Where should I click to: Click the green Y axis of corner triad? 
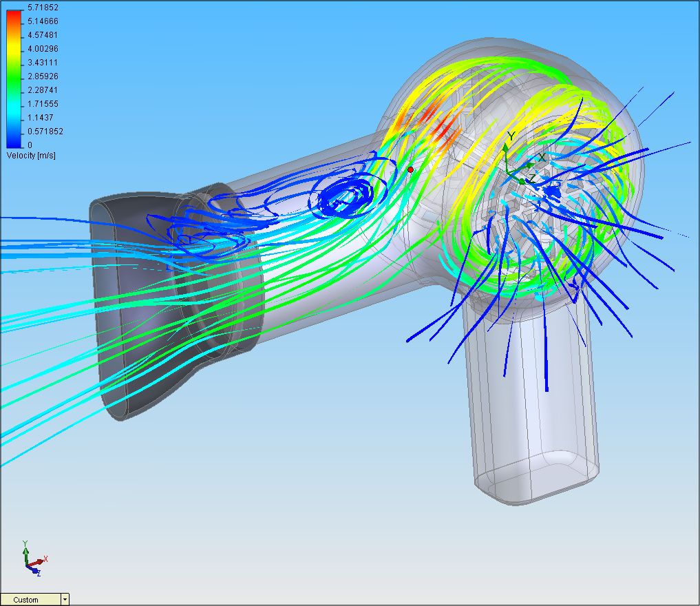coord(25,549)
